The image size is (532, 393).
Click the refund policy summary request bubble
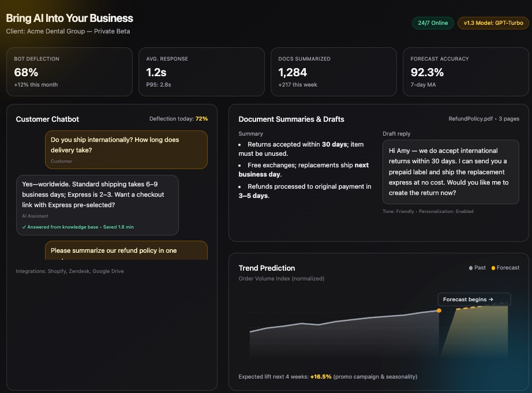pyautogui.click(x=126, y=250)
